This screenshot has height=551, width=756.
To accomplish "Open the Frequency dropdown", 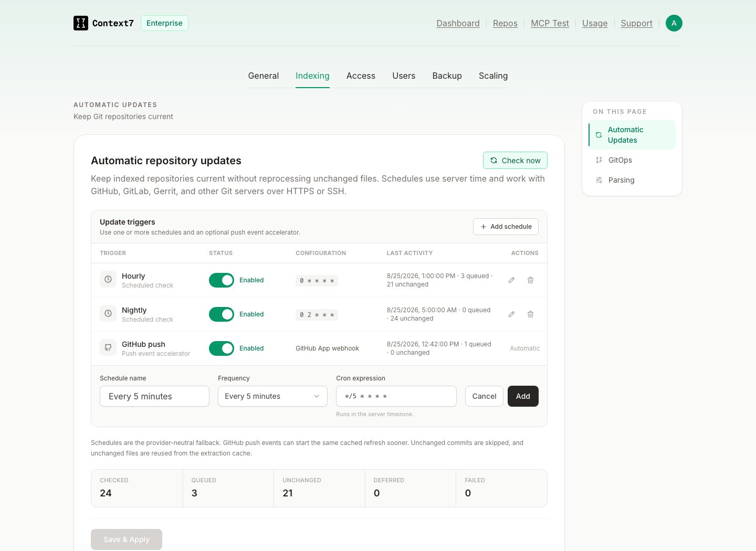I will (x=272, y=396).
